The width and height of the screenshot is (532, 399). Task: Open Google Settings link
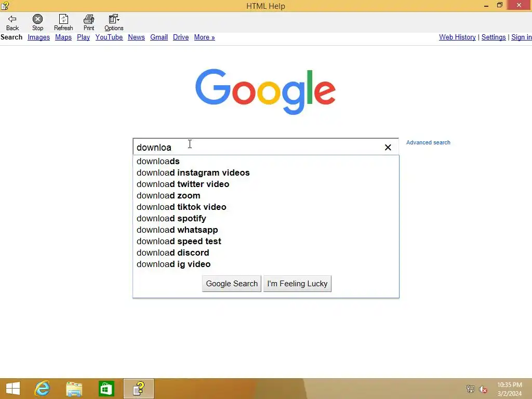[494, 37]
